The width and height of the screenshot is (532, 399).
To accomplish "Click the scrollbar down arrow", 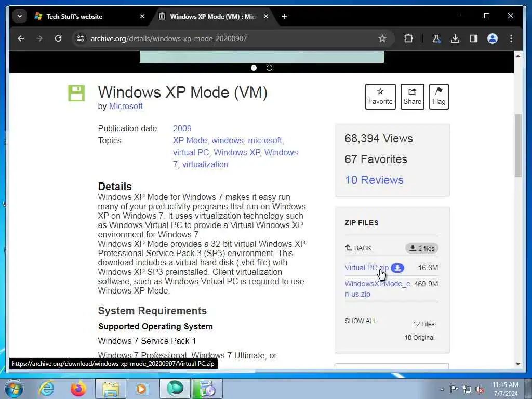I will 518,364.
